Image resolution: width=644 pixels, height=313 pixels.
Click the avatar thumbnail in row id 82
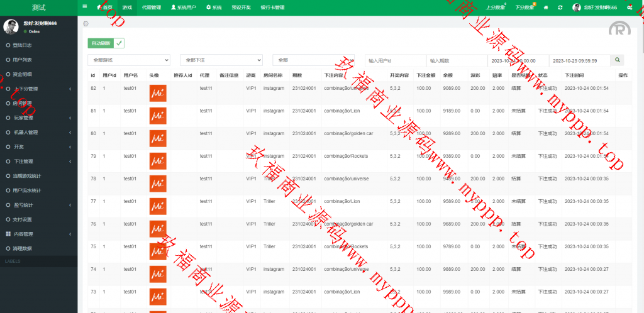point(157,93)
